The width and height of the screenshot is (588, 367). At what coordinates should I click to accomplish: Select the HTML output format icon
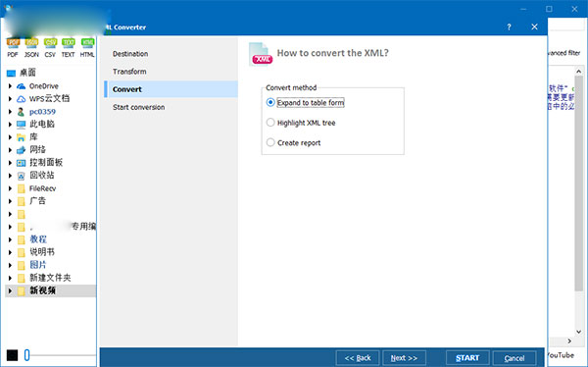(x=87, y=47)
